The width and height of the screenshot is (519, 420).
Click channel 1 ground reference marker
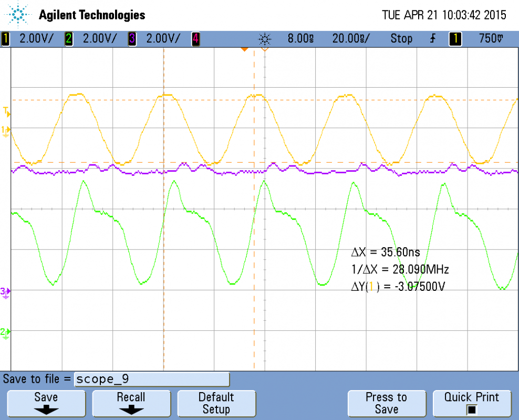(6, 131)
